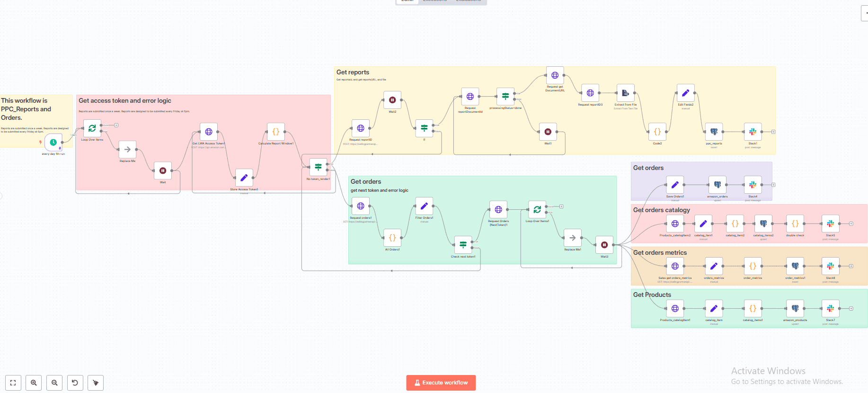
Task: Select the Wait2 node in Get reports
Action: tap(392, 100)
